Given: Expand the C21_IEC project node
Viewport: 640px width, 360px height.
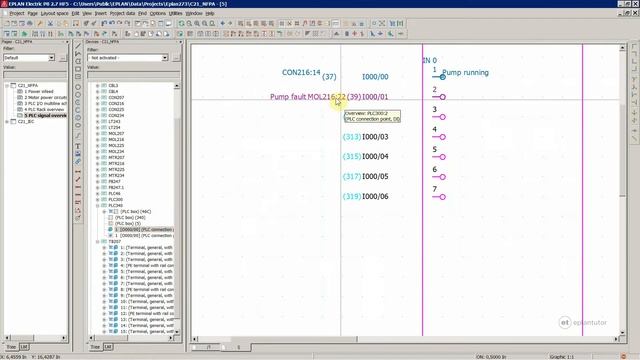Looking at the screenshot, I should point(7,122).
